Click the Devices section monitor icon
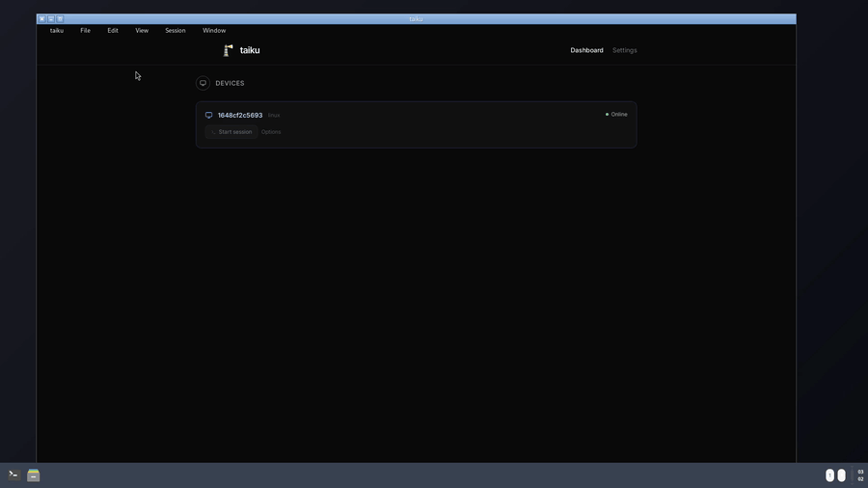 (x=203, y=83)
